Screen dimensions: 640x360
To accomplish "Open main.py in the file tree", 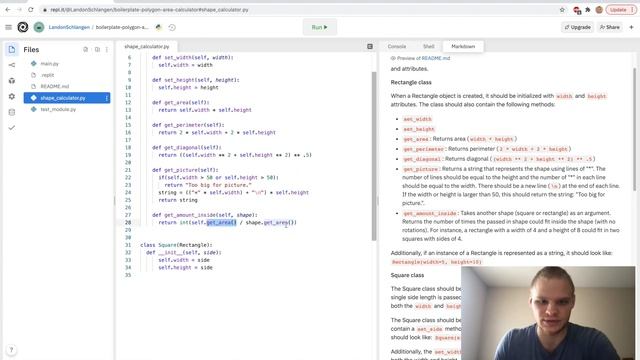I will coord(49,64).
